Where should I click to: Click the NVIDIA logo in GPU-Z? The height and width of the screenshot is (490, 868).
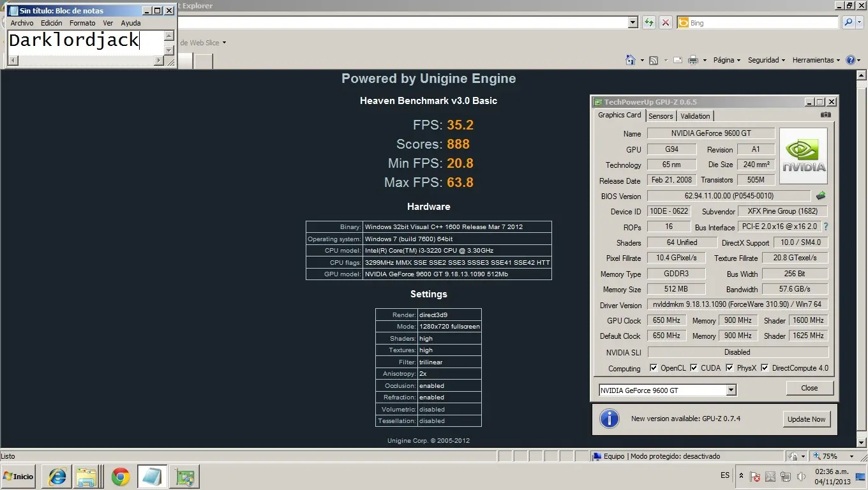(804, 156)
